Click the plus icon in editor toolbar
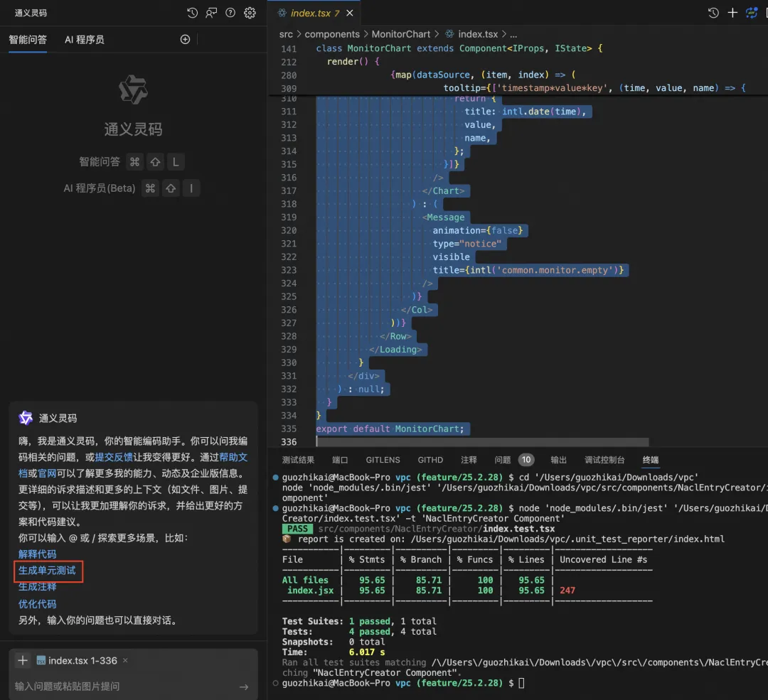Image resolution: width=768 pixels, height=700 pixels. (x=732, y=13)
